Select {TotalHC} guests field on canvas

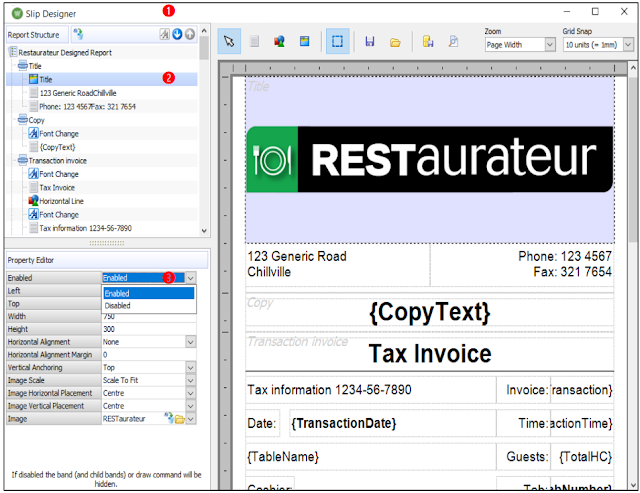(x=585, y=457)
